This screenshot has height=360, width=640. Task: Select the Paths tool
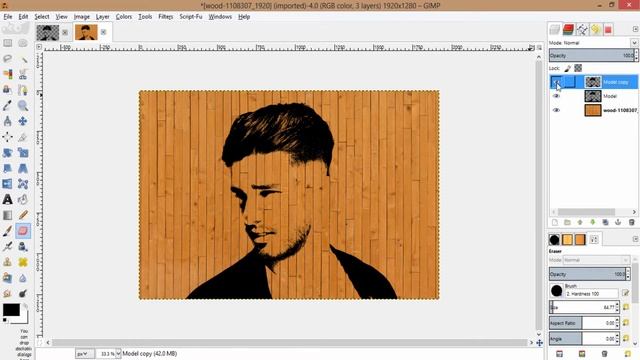coord(23,90)
